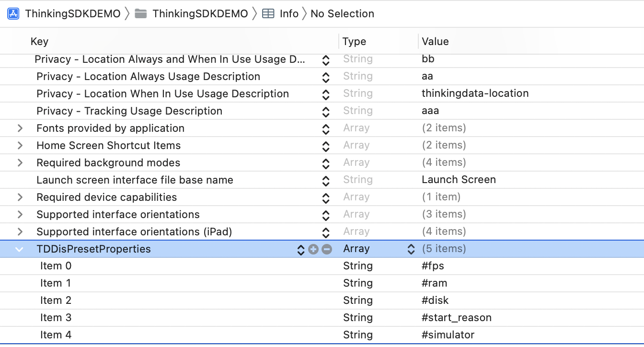Select the Item 0 row key
Viewport: 644px width, 347px height.
click(x=56, y=266)
